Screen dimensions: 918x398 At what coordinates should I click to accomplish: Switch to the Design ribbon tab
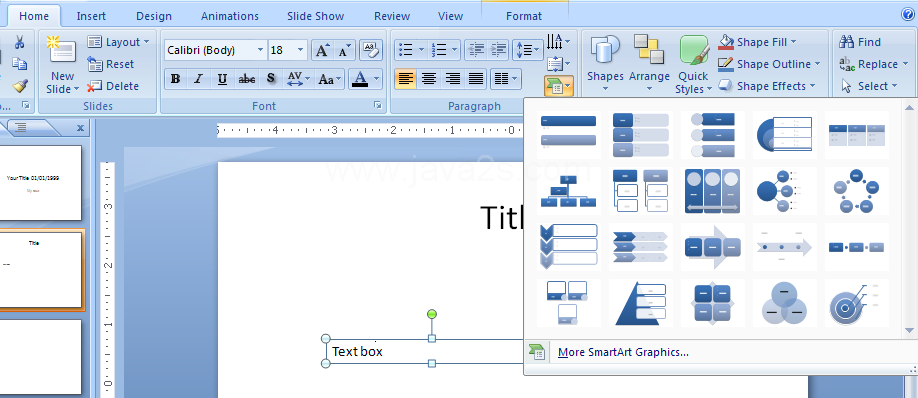pyautogui.click(x=154, y=16)
